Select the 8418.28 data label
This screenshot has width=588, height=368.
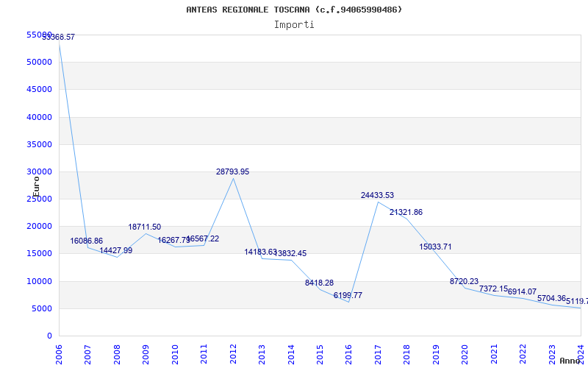click(x=319, y=283)
